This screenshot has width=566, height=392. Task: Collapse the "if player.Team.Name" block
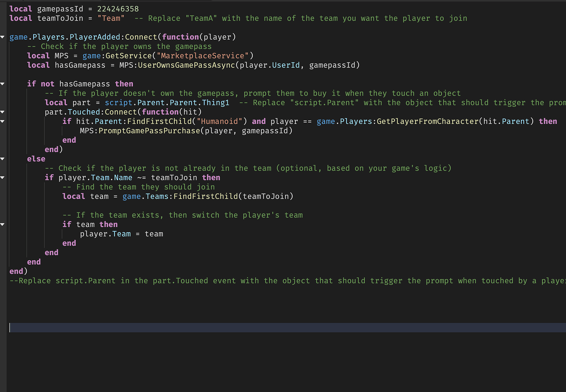click(x=2, y=178)
